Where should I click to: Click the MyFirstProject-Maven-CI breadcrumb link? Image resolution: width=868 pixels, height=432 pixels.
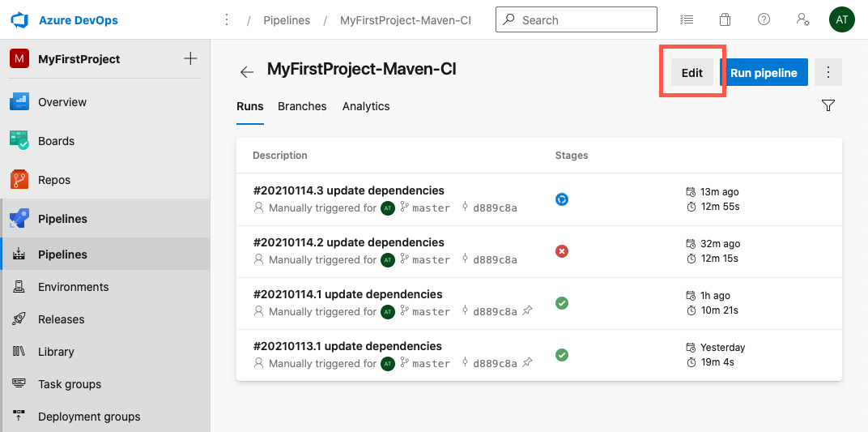point(406,20)
